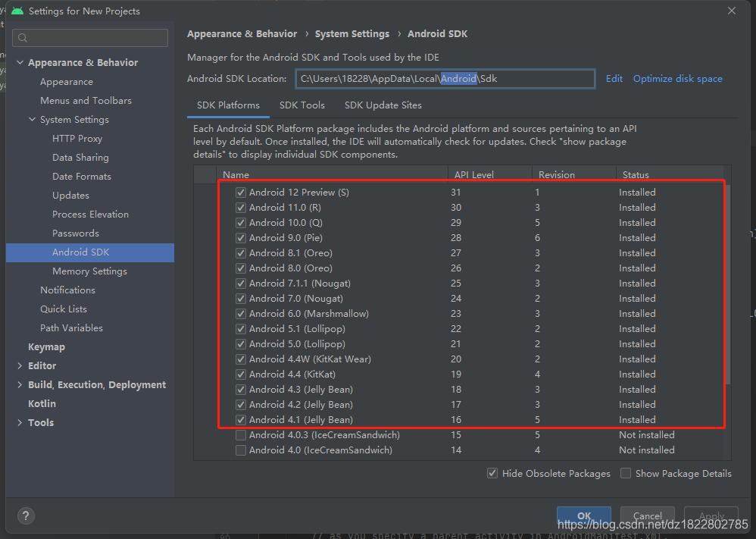
Task: Check the Android 4.0 (IceCreamSandwich) box
Action: pos(241,450)
